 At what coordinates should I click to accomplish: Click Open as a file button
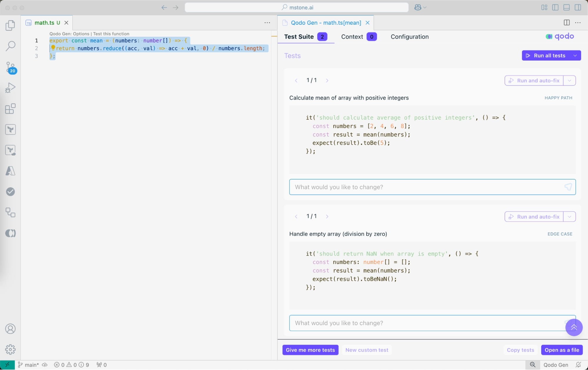(x=562, y=350)
